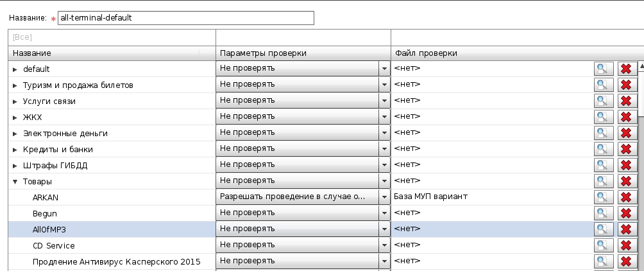Browse check file for Электронные деньги
The width and height of the screenshot is (644, 271).
(604, 133)
